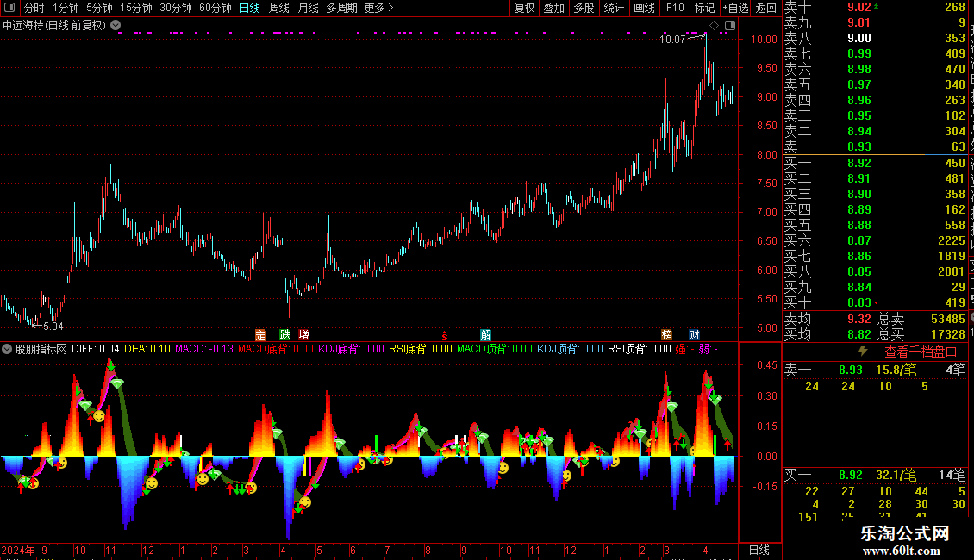
Task: Switch to 分时 chart view
Action: [x=34, y=8]
